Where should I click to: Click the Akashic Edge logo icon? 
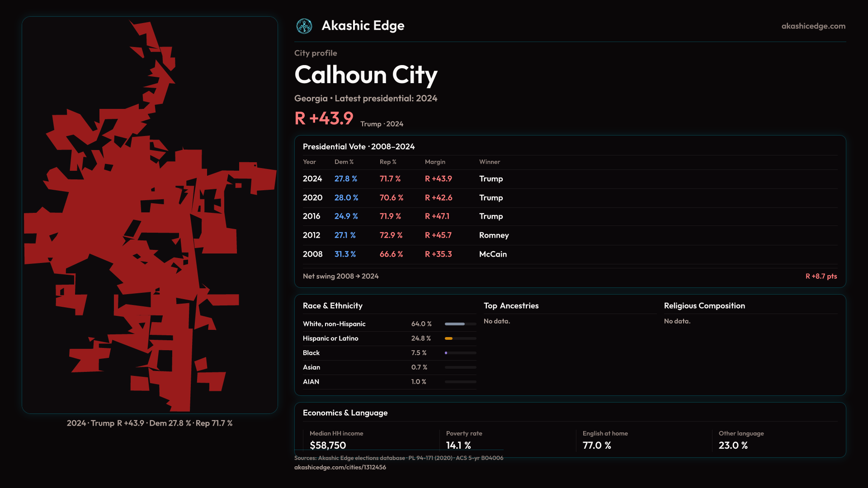[304, 26]
